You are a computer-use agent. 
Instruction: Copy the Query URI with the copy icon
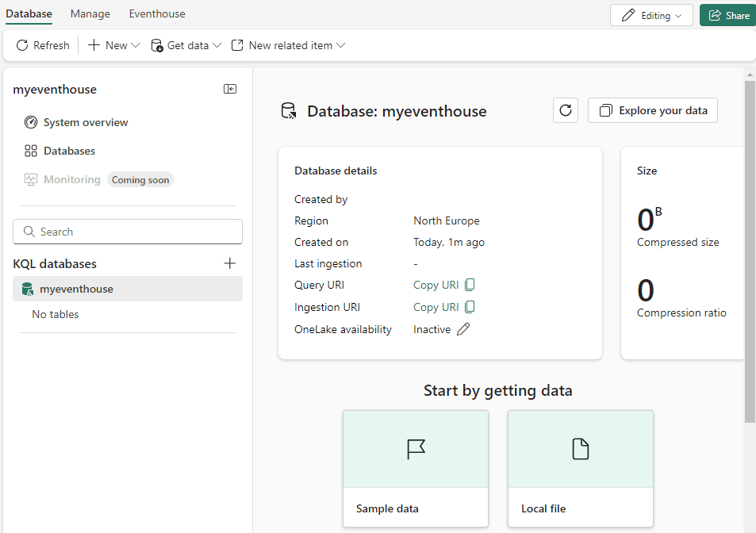[x=470, y=285]
